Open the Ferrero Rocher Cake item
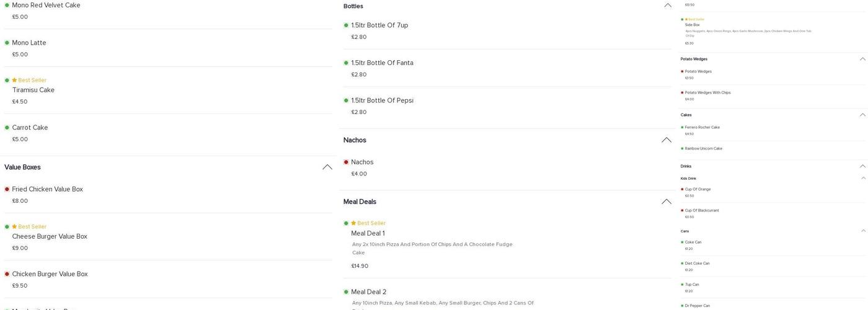The height and width of the screenshot is (310, 868). point(702,128)
